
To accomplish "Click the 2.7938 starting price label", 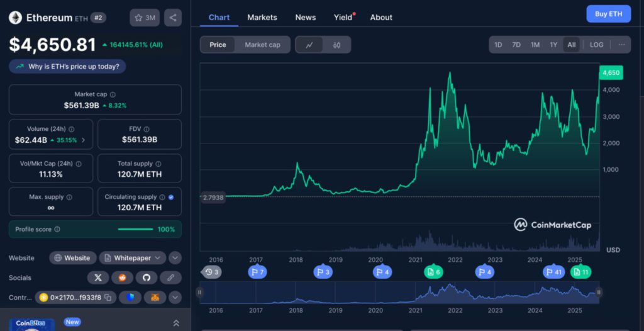I will [213, 198].
